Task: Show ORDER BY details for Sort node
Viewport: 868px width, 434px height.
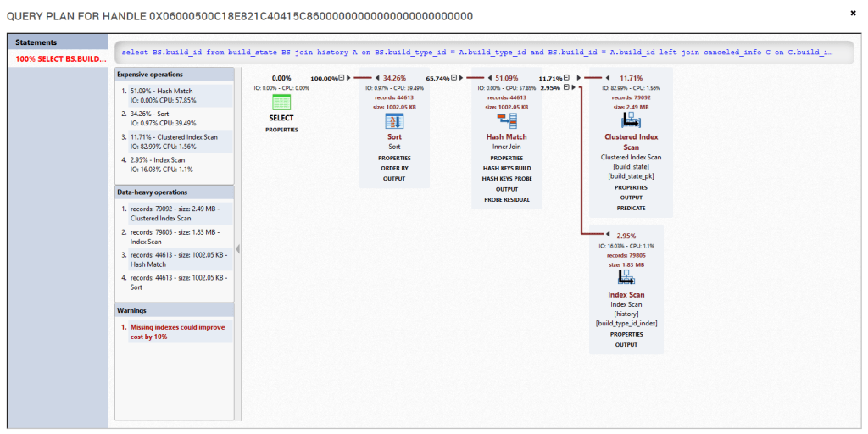Action: [394, 169]
